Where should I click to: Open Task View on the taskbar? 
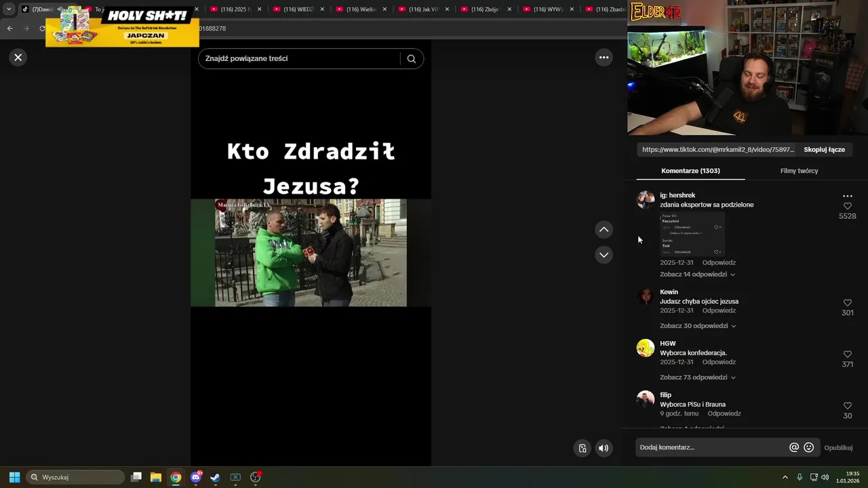[136, 477]
